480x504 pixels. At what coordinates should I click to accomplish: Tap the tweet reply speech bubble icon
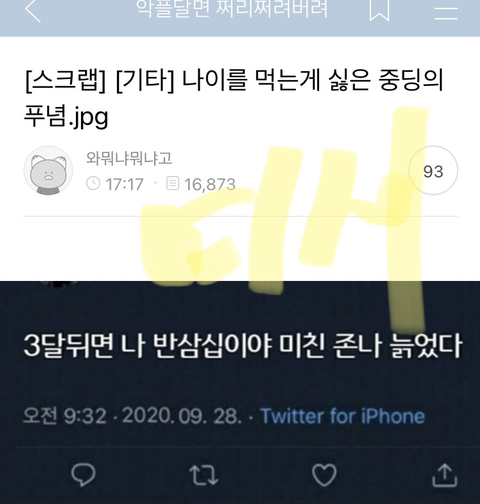83,475
